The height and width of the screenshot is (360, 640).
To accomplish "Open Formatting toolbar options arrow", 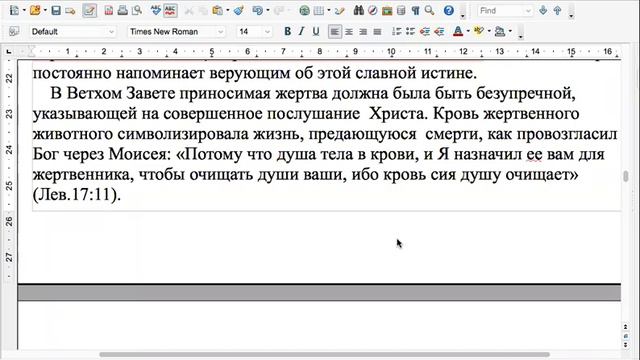I will [520, 37].
